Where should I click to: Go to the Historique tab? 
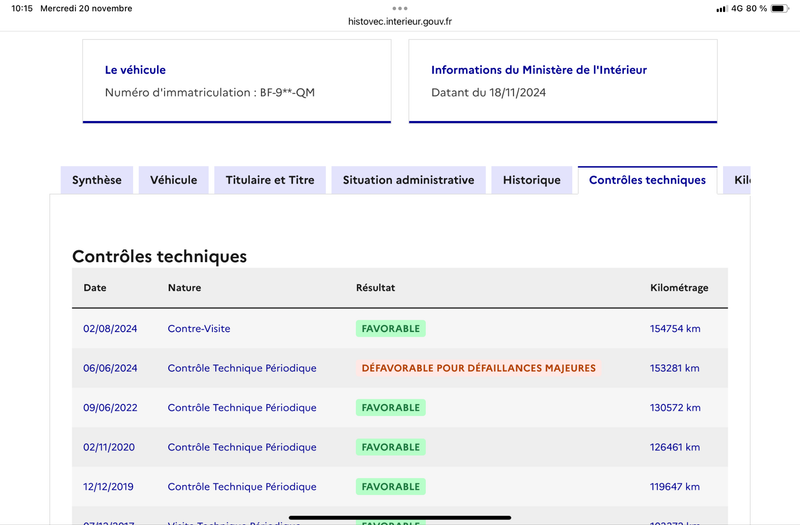point(532,180)
